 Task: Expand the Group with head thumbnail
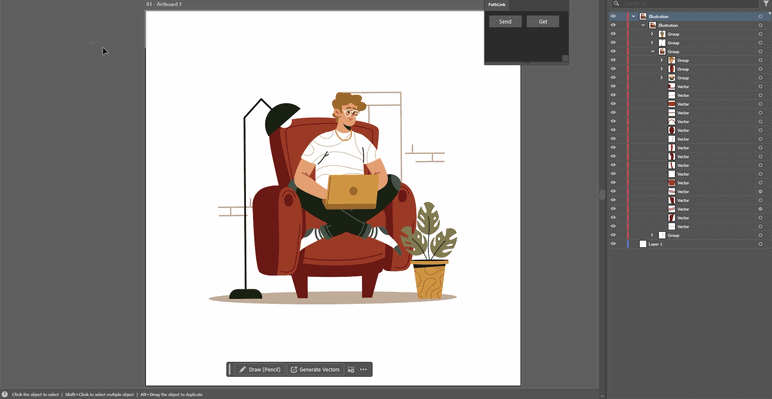[662, 60]
